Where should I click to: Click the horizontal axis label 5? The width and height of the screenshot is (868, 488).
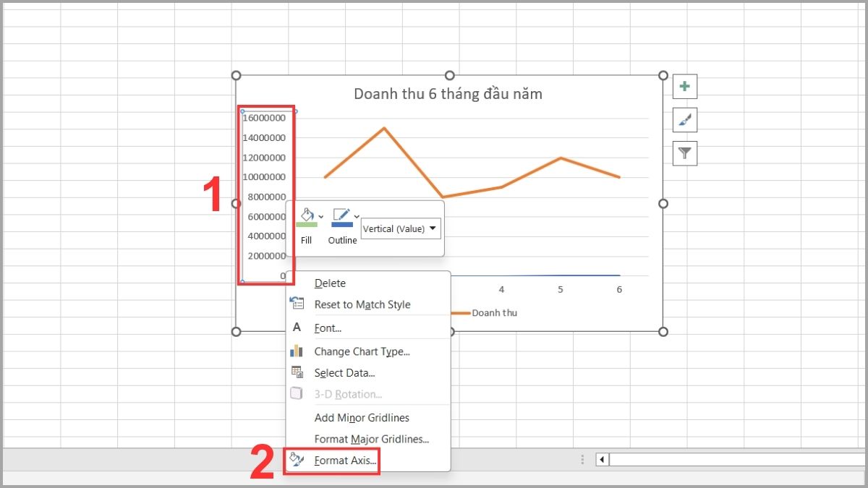561,289
